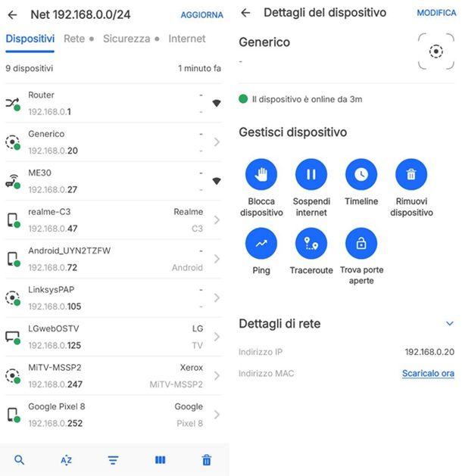
Task: Open LGwebOSTV details via chevron
Action: tap(217, 337)
